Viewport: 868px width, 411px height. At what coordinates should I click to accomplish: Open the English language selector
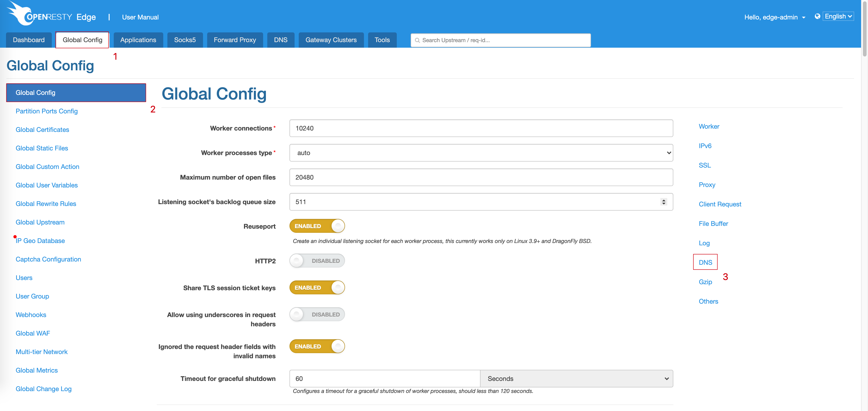tap(838, 16)
